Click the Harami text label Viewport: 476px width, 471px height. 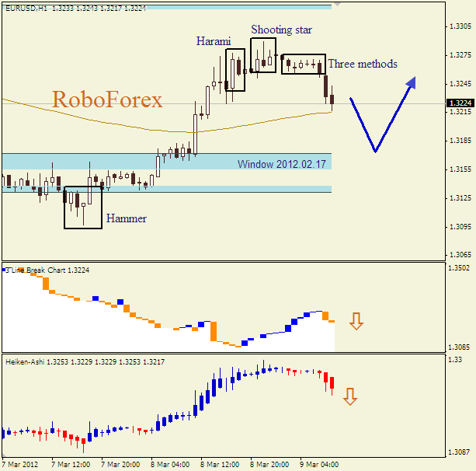coord(213,40)
